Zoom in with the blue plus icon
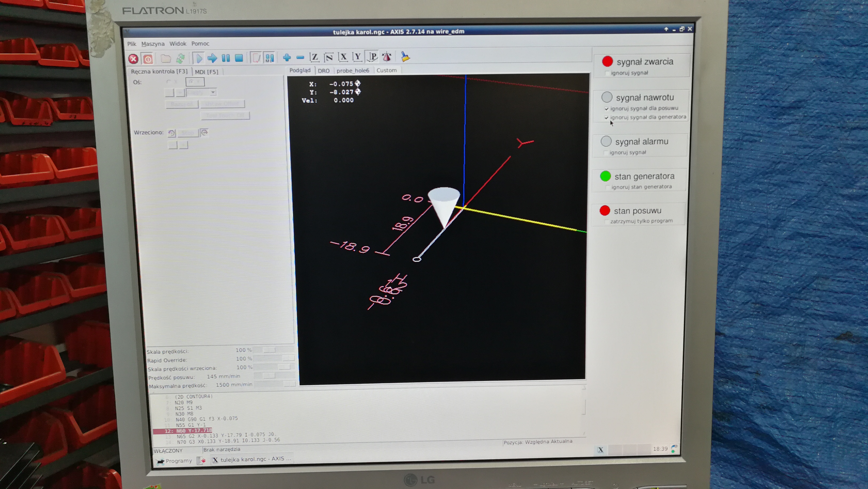This screenshot has height=489, width=868. pyautogui.click(x=287, y=58)
